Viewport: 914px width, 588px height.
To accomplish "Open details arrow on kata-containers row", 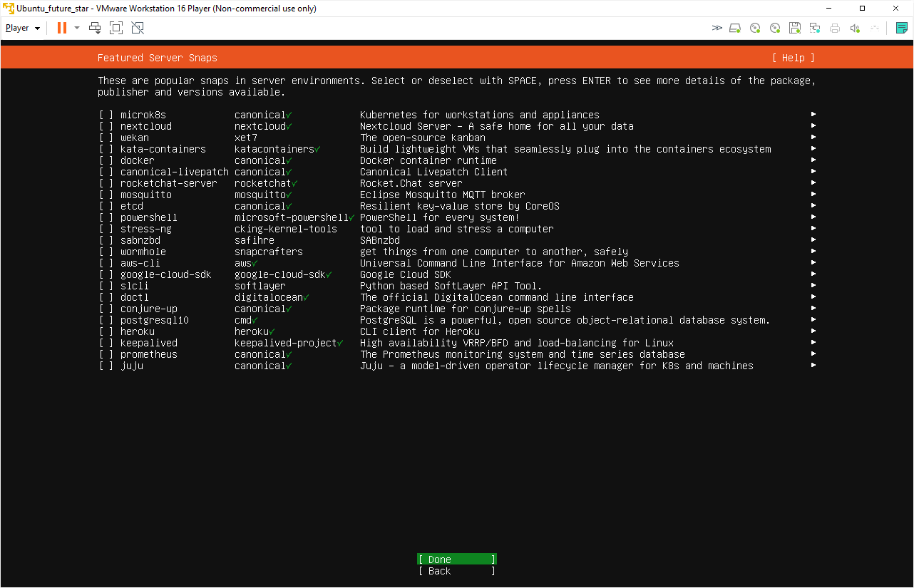I will tap(813, 149).
